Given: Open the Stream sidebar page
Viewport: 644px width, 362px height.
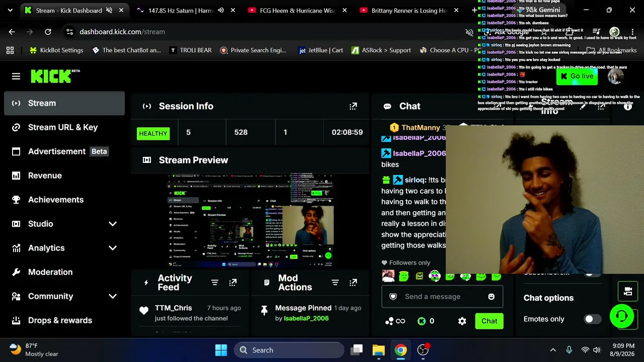Looking at the screenshot, I should click(64, 103).
